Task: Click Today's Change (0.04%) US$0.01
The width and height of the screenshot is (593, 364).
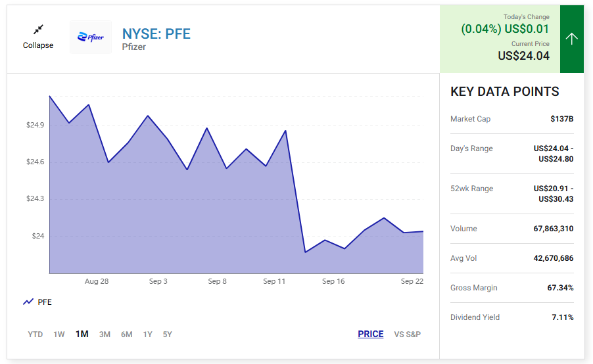Action: 505,29
